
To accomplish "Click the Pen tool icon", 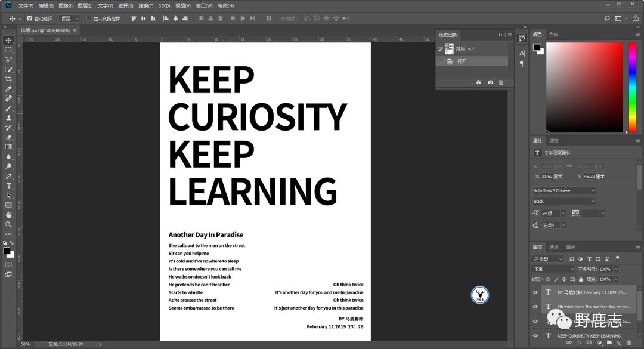I will (8, 176).
